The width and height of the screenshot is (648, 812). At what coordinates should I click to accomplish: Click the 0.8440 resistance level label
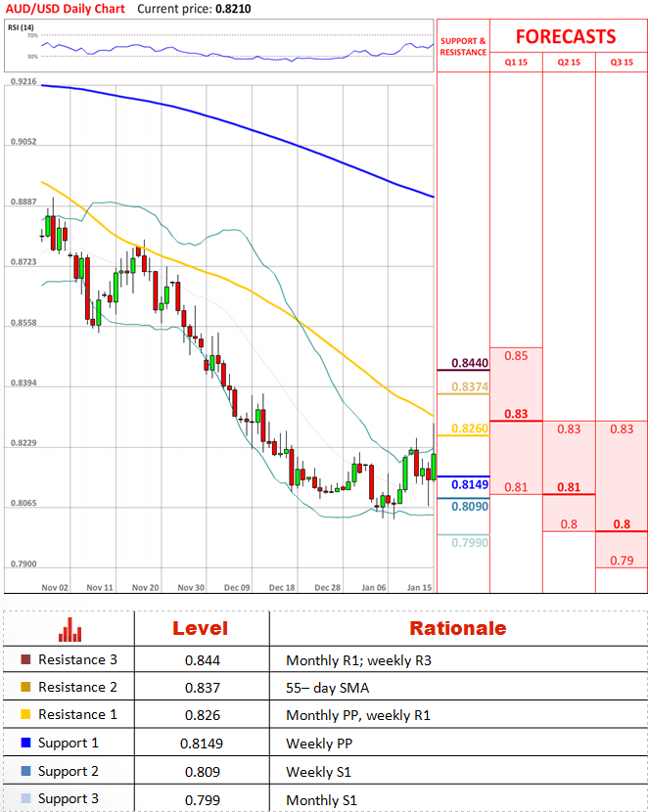pos(470,363)
